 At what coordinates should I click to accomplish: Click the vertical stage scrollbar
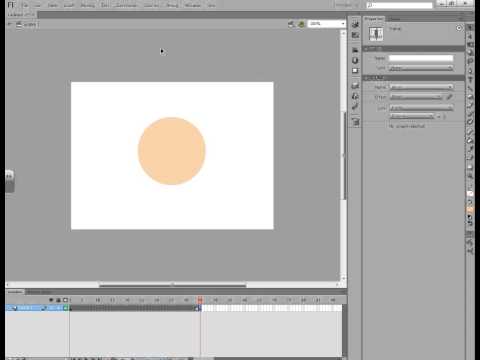pos(343,156)
